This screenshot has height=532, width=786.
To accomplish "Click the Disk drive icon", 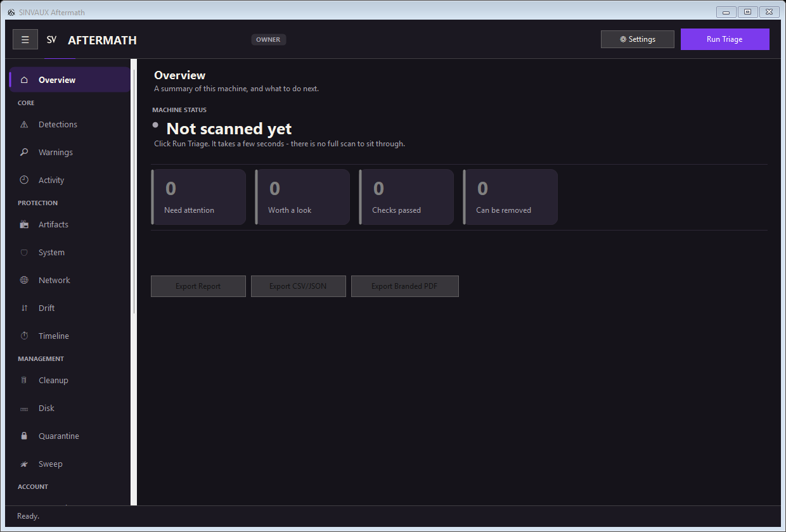I will 24,408.
